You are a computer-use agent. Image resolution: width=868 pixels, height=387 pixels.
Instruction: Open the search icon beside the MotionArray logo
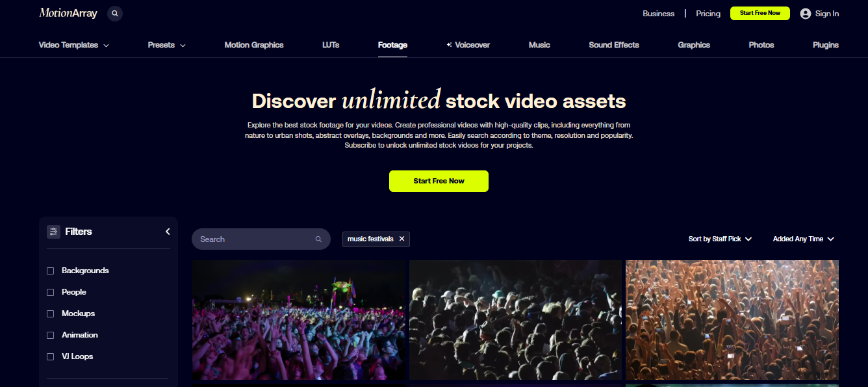coord(115,13)
